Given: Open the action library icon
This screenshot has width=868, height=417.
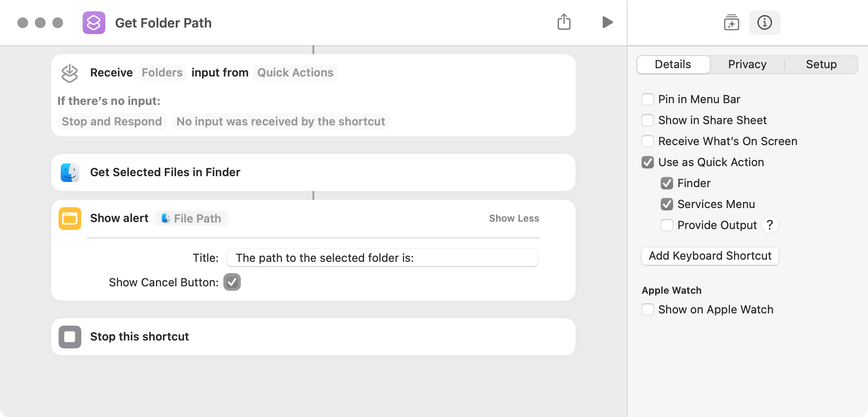Looking at the screenshot, I should coord(731,22).
